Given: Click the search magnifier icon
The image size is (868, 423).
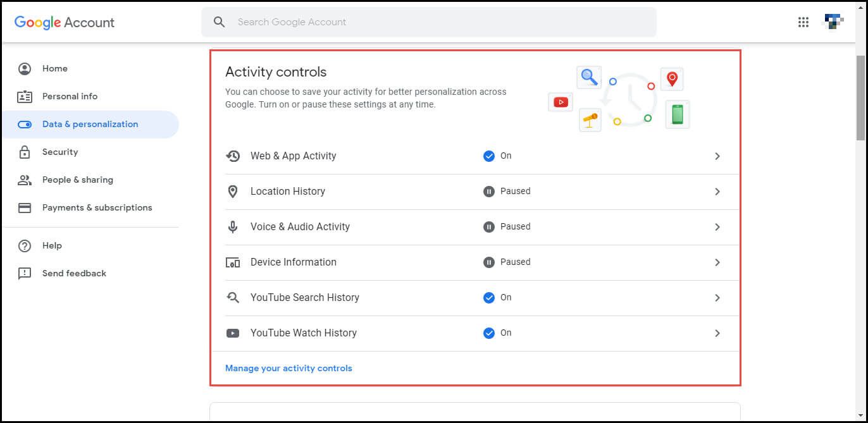Looking at the screenshot, I should (x=220, y=22).
